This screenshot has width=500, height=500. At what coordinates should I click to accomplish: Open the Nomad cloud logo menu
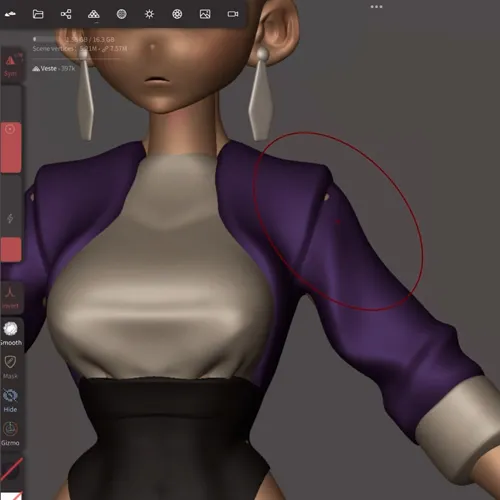pyautogui.click(x=10, y=14)
